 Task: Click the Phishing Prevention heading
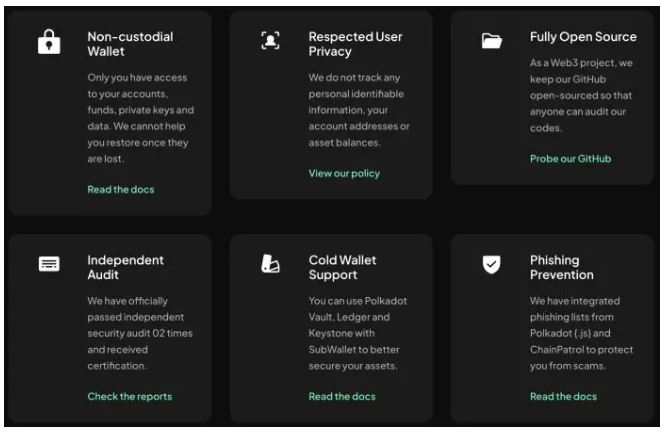click(561, 267)
